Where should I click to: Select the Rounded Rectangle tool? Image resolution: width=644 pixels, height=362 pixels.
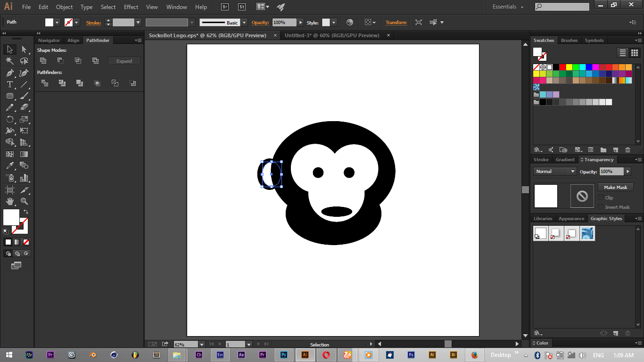pyautogui.click(x=9, y=96)
